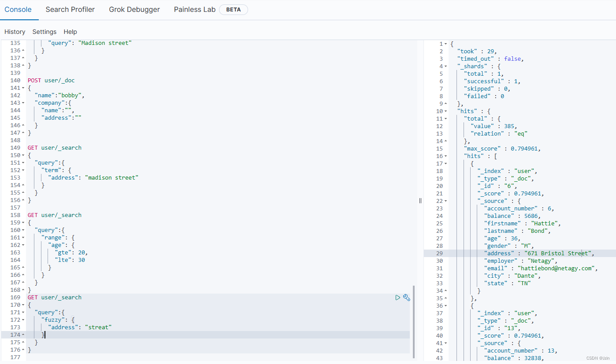Collapse the response root at line 1
This screenshot has height=364, width=616.
click(x=445, y=44)
